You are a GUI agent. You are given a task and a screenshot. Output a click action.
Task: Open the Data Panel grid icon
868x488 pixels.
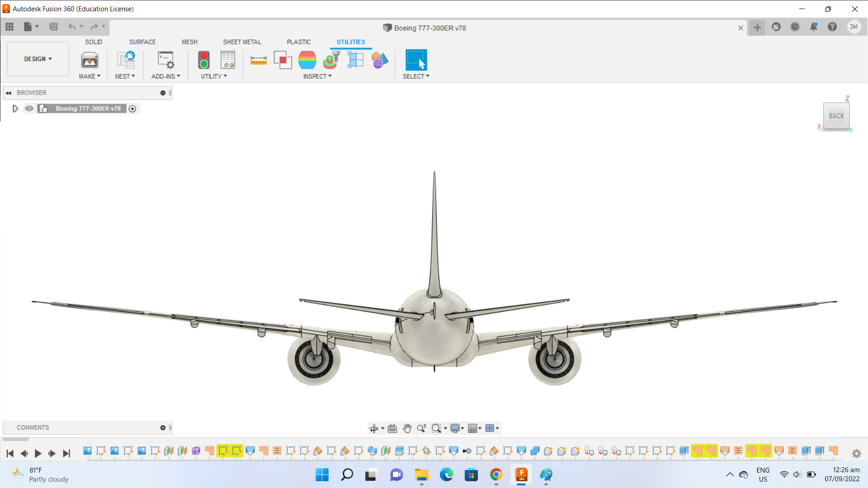[9, 27]
